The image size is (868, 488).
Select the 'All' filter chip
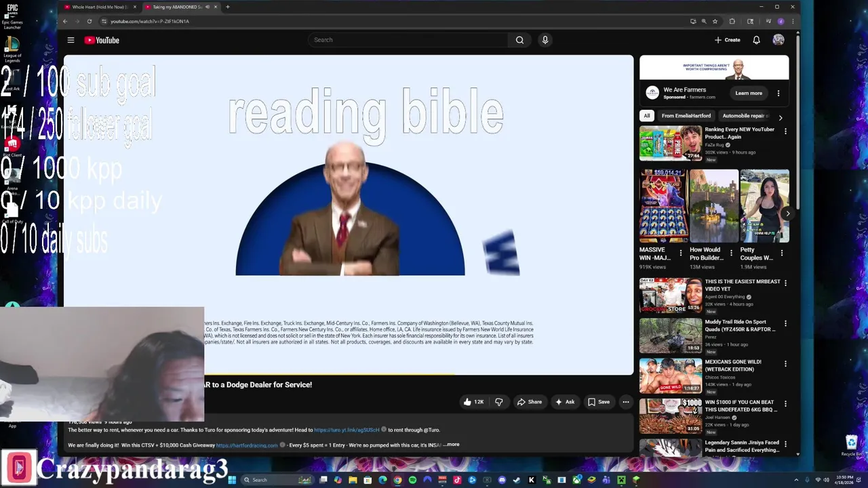tap(647, 116)
